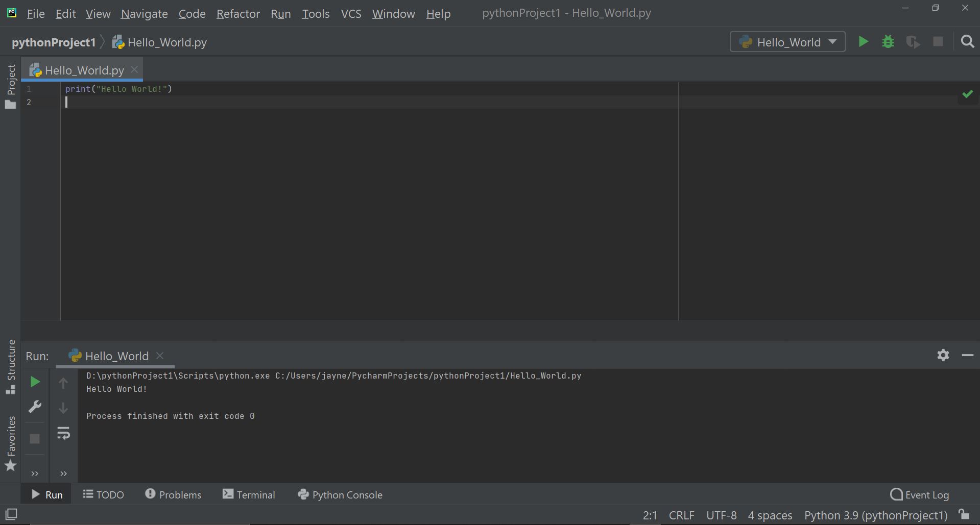Image resolution: width=980 pixels, height=525 pixels.
Task: Open the Python Console tab
Action: 340,494
